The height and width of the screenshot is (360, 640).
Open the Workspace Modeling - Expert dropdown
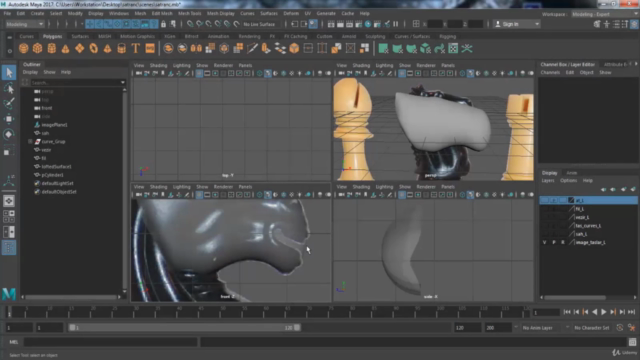pyautogui.click(x=604, y=14)
